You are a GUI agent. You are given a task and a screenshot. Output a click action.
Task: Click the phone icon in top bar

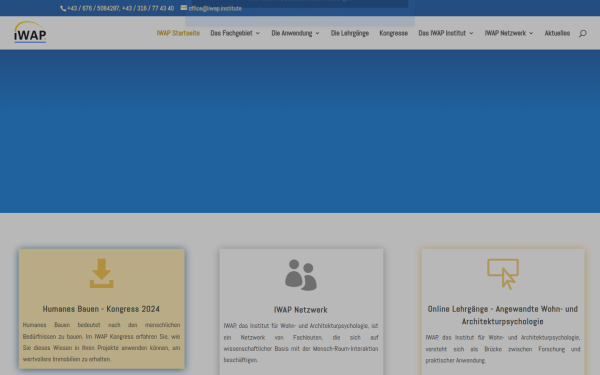pos(63,8)
